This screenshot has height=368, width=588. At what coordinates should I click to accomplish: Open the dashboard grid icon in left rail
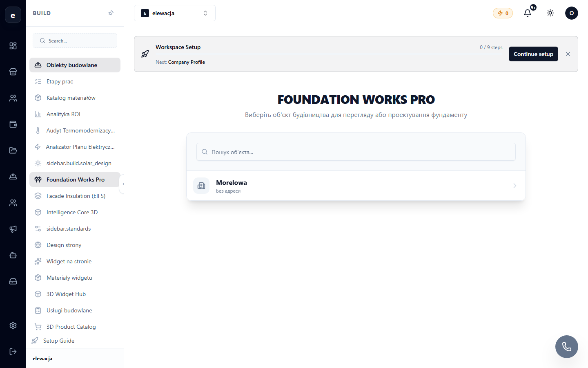click(13, 46)
